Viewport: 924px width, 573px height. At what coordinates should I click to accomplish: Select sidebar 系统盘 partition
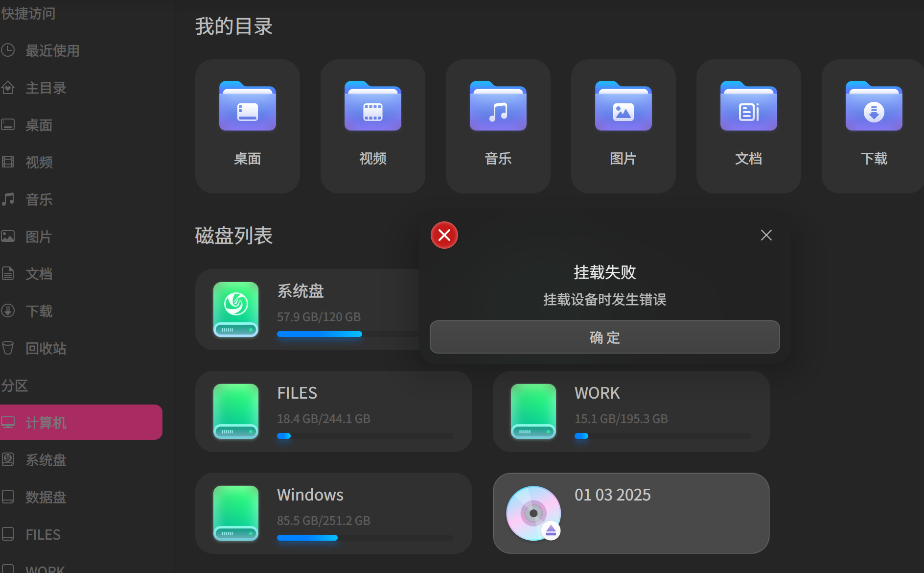pos(81,460)
